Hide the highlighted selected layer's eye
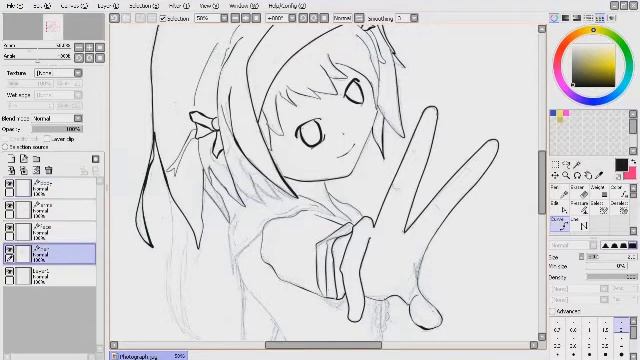640x360 pixels. [9, 249]
